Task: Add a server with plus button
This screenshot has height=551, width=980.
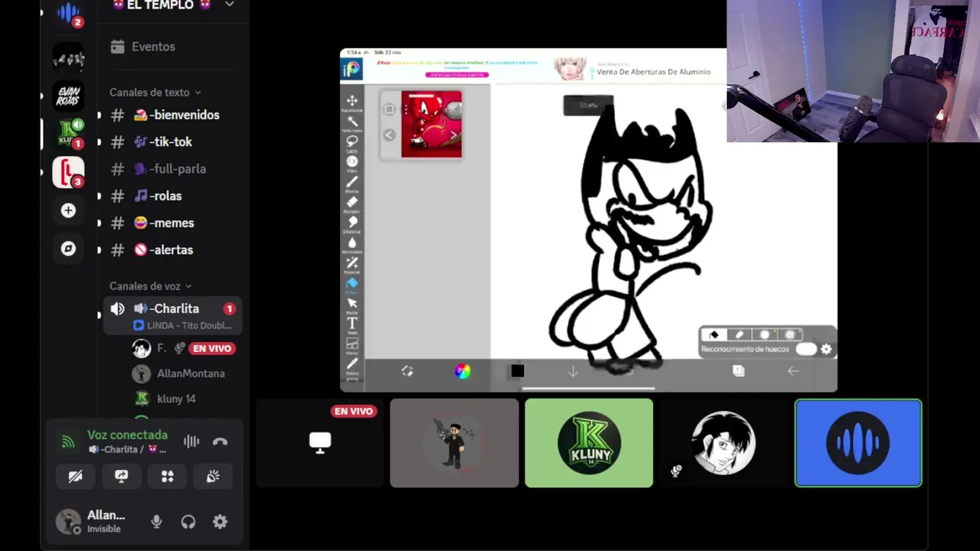Action: click(x=68, y=210)
